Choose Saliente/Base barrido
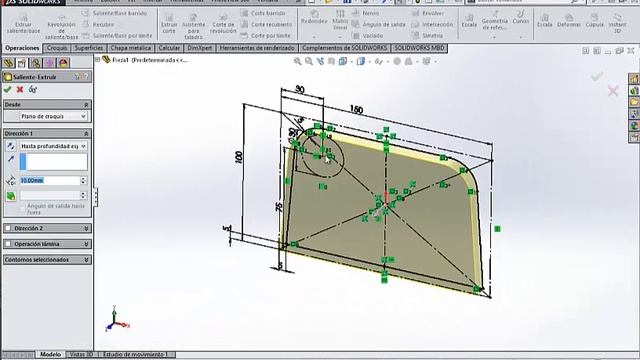Image resolution: width=640 pixels, height=360 pixels. pos(114,13)
